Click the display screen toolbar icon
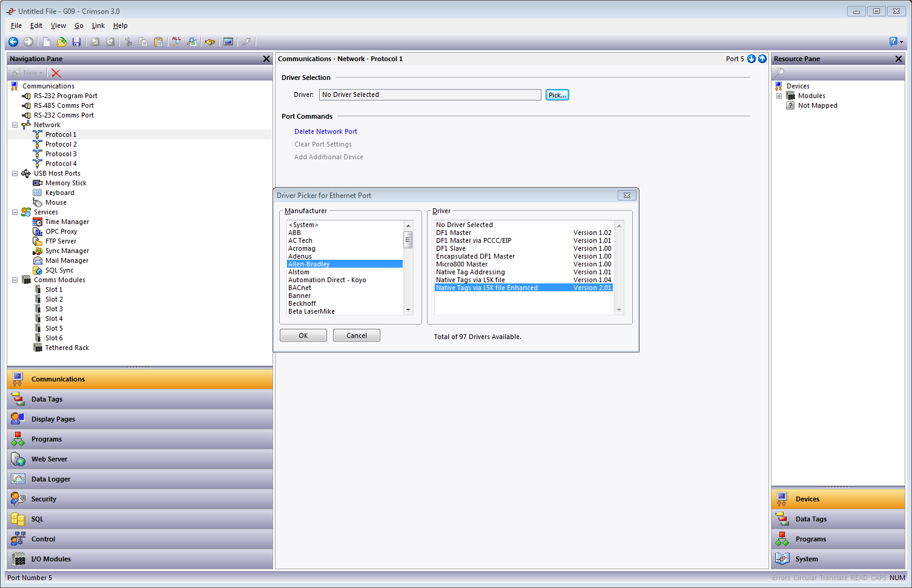Screen dimensions: 912x588 pyautogui.click(x=228, y=42)
